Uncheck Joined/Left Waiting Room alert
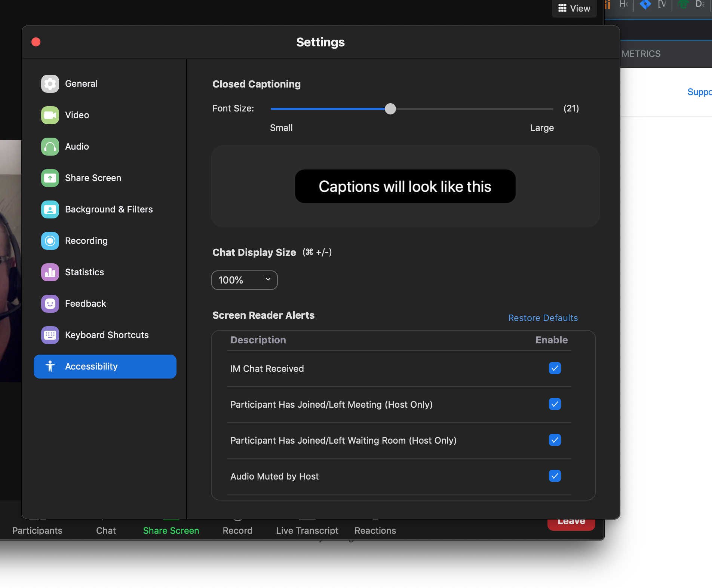Image resolution: width=712 pixels, height=588 pixels. pos(555,440)
